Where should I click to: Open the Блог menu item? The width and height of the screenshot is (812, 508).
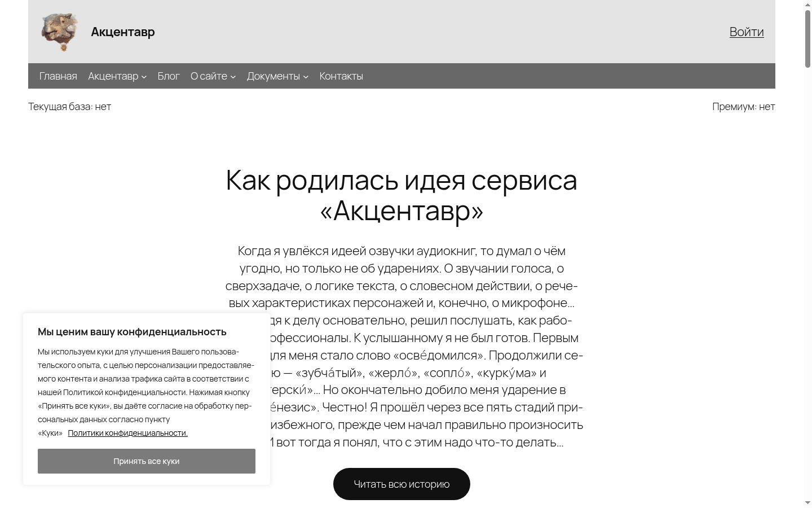coord(169,76)
